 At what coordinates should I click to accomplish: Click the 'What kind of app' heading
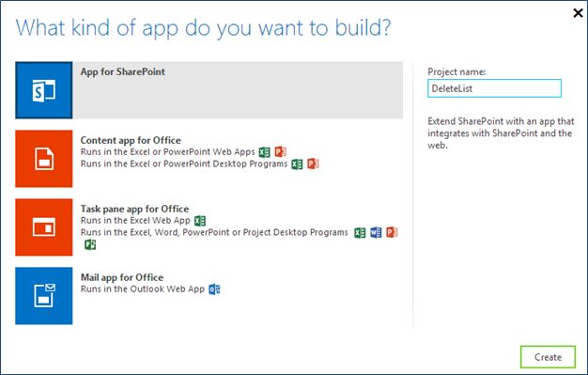point(203,28)
